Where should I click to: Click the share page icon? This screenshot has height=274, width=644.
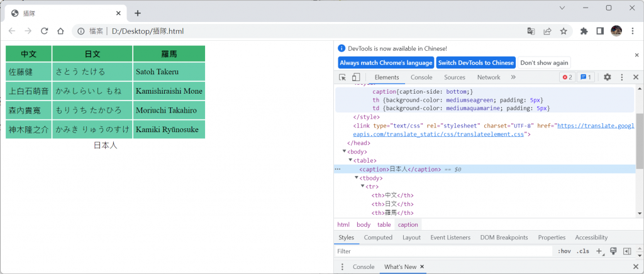point(547,31)
